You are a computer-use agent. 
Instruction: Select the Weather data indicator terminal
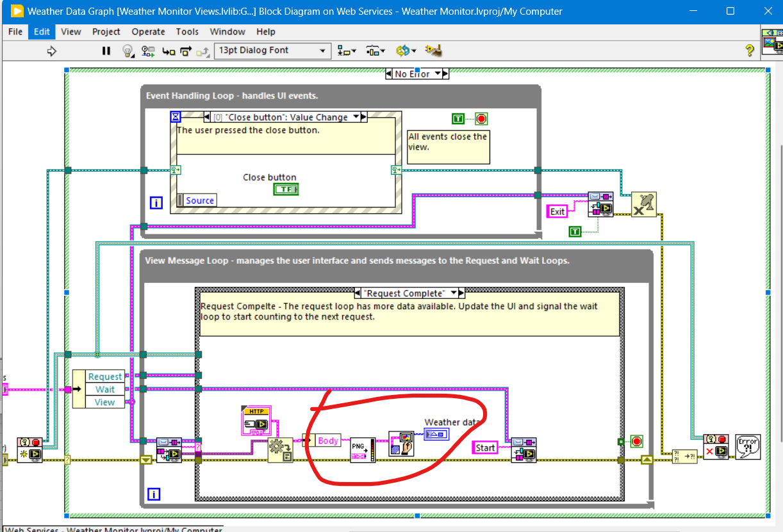click(436, 435)
